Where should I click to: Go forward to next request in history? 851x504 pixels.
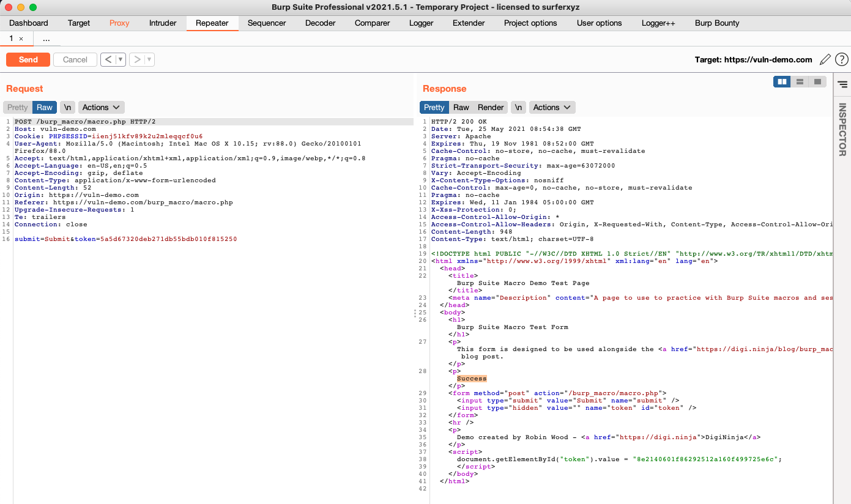(x=137, y=59)
